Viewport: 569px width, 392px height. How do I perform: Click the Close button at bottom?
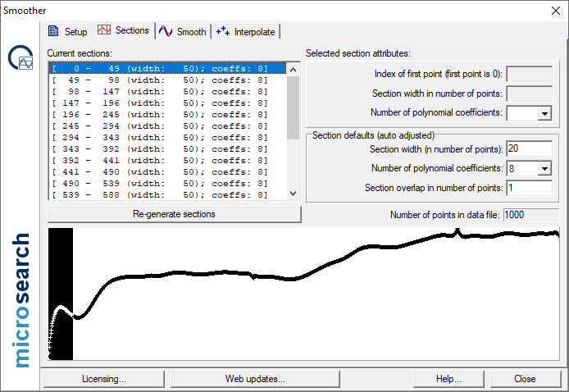click(525, 379)
